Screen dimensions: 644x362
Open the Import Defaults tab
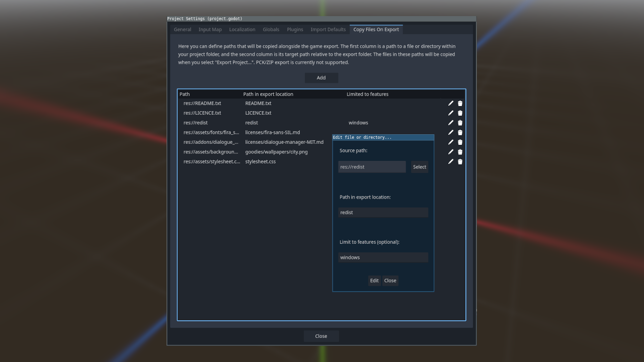328,30
